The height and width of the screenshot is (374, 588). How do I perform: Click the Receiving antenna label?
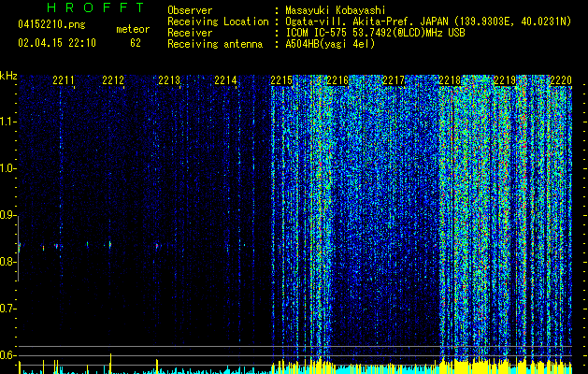click(215, 44)
